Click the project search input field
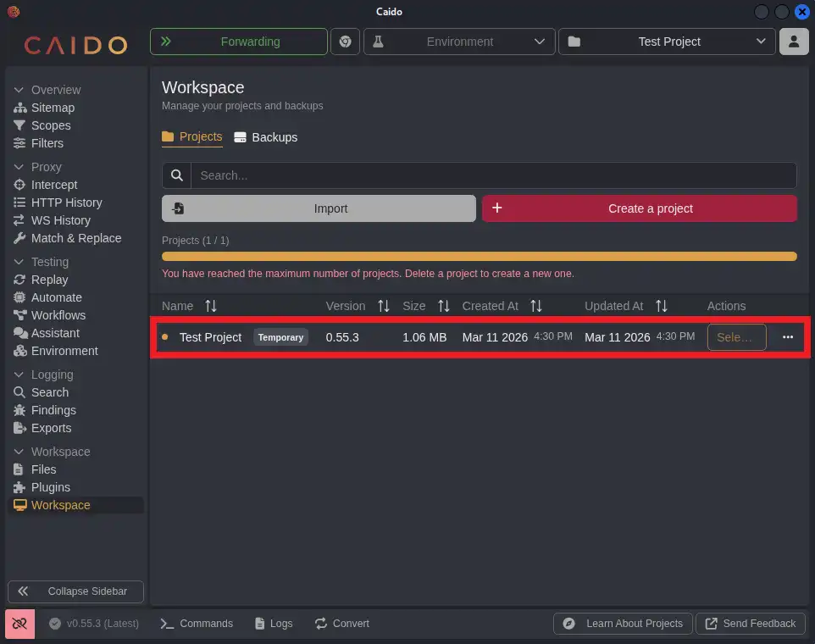 (492, 175)
